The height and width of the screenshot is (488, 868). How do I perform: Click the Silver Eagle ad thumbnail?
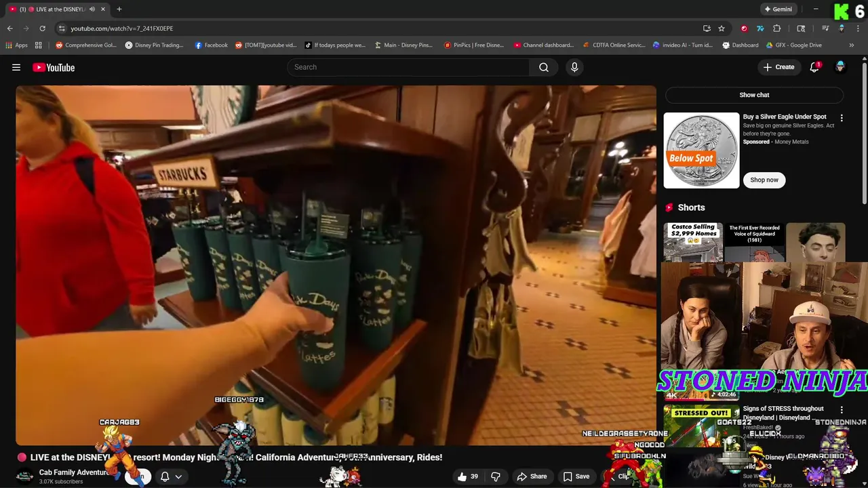[x=701, y=150]
